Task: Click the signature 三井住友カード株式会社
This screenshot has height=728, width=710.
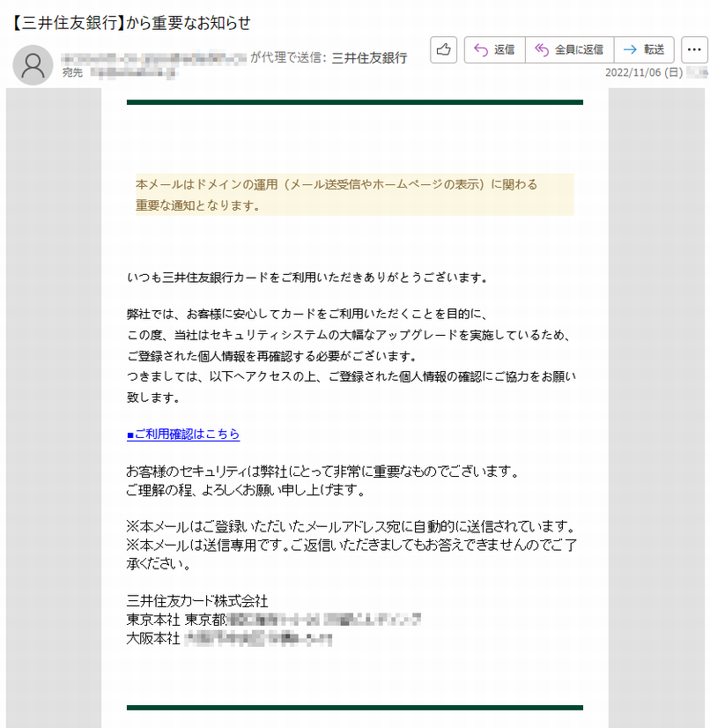Action: point(197,601)
